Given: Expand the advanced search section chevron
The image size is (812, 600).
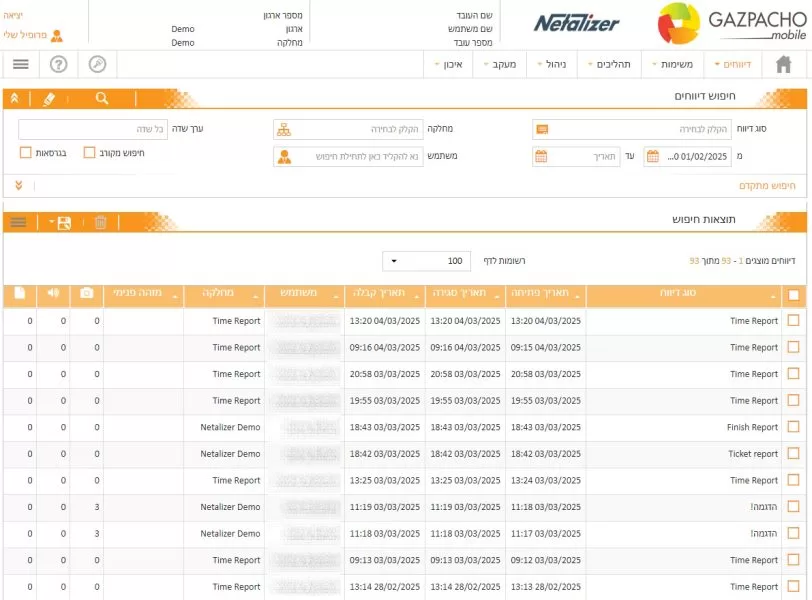Looking at the screenshot, I should click(x=18, y=186).
